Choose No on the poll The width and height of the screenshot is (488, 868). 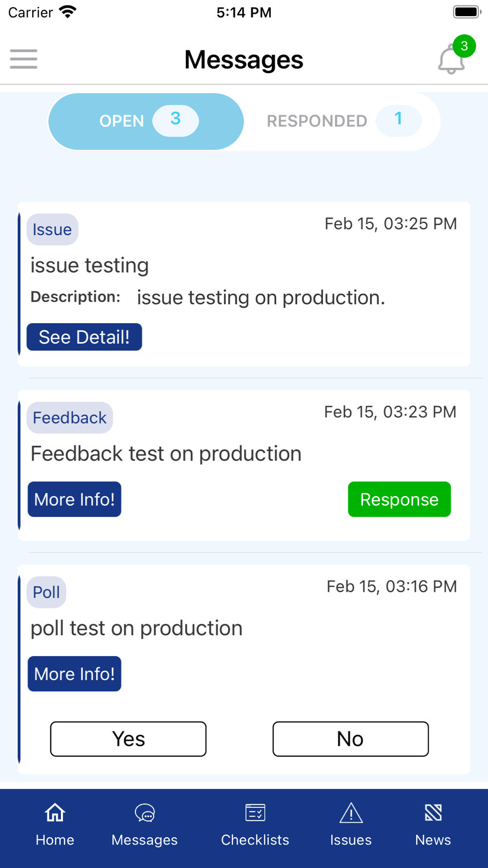pos(350,739)
